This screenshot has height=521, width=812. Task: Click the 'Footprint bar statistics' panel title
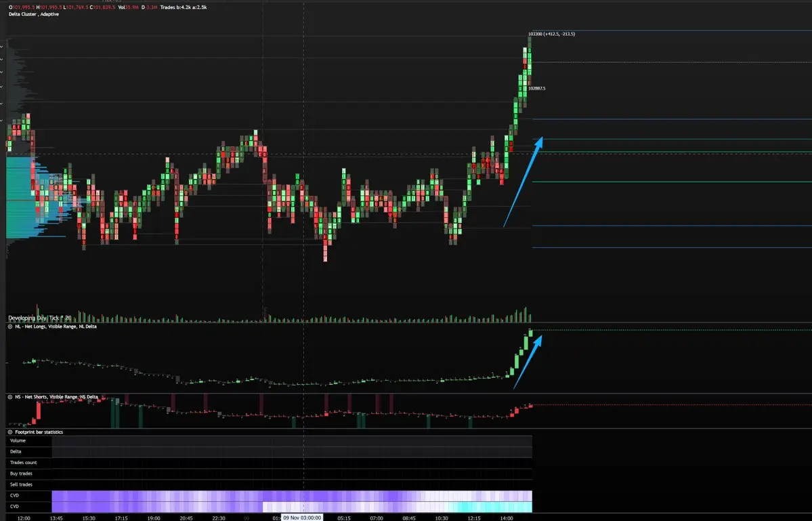(39, 432)
